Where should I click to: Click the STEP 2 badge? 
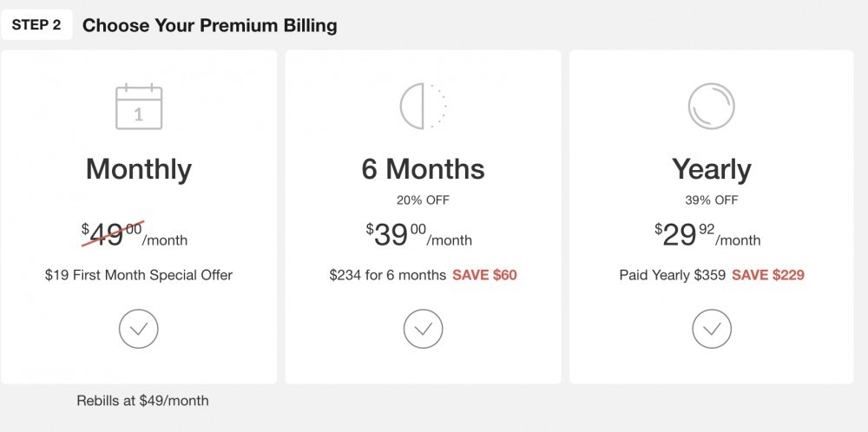[x=36, y=25]
